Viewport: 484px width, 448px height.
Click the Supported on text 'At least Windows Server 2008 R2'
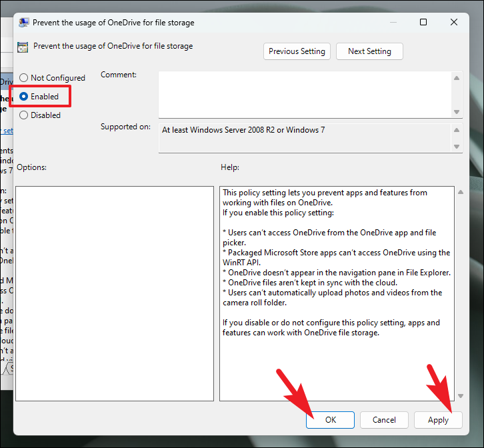tap(218, 130)
